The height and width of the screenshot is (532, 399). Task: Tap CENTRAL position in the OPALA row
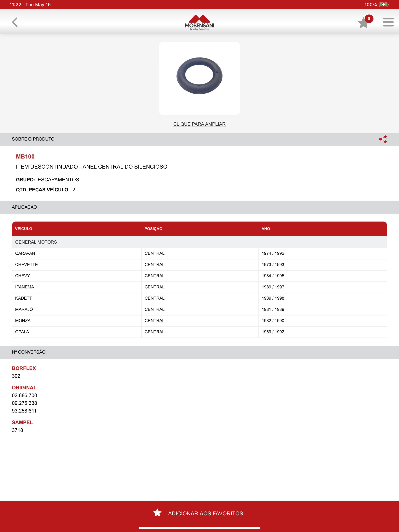click(200, 332)
